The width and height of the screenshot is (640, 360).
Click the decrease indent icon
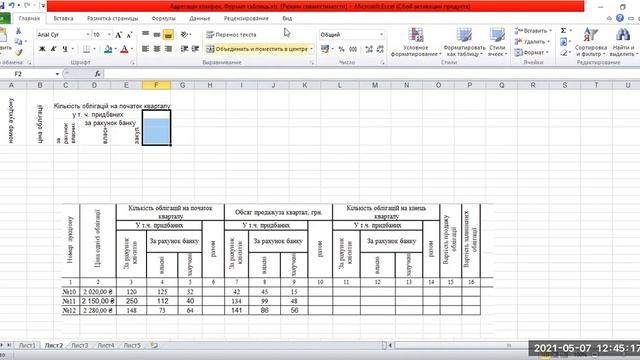click(184, 49)
